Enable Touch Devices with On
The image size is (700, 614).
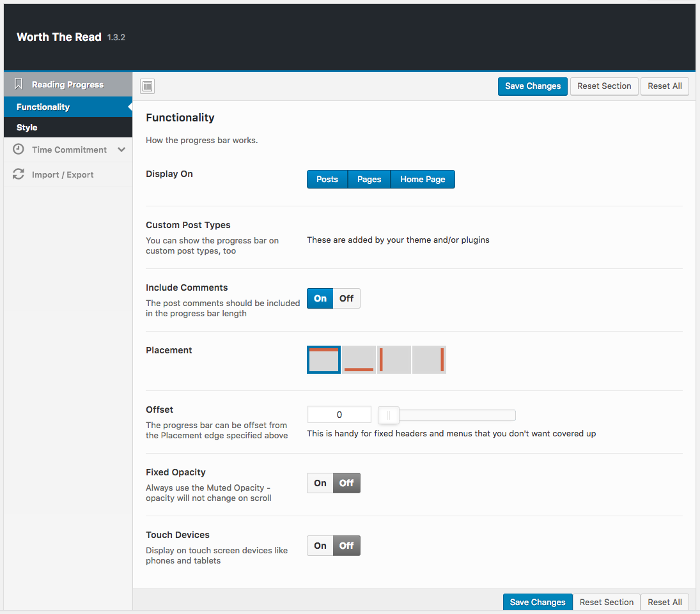320,546
